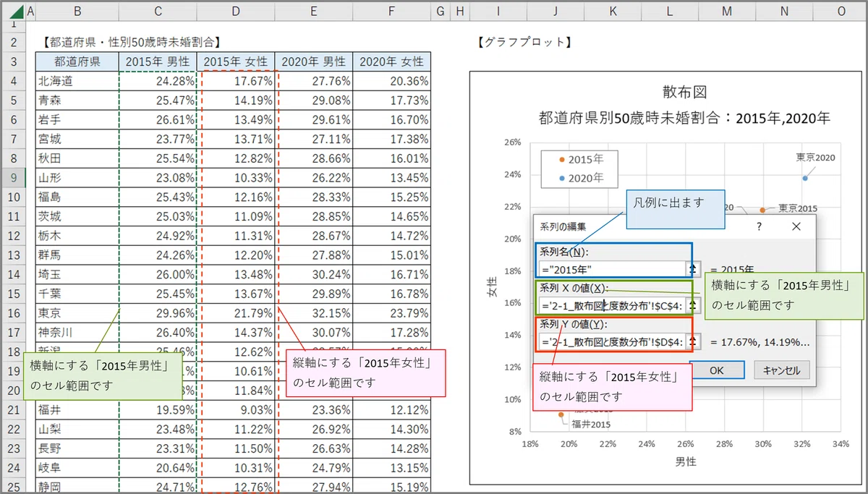Confirm the series edit with OK
Image resolution: width=868 pixels, height=494 pixels.
click(716, 370)
